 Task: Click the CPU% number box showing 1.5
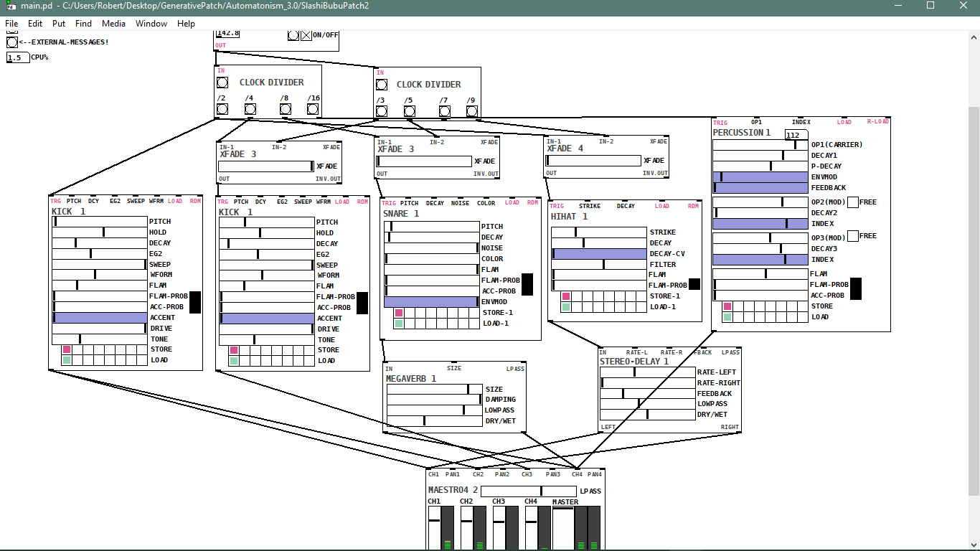click(18, 57)
